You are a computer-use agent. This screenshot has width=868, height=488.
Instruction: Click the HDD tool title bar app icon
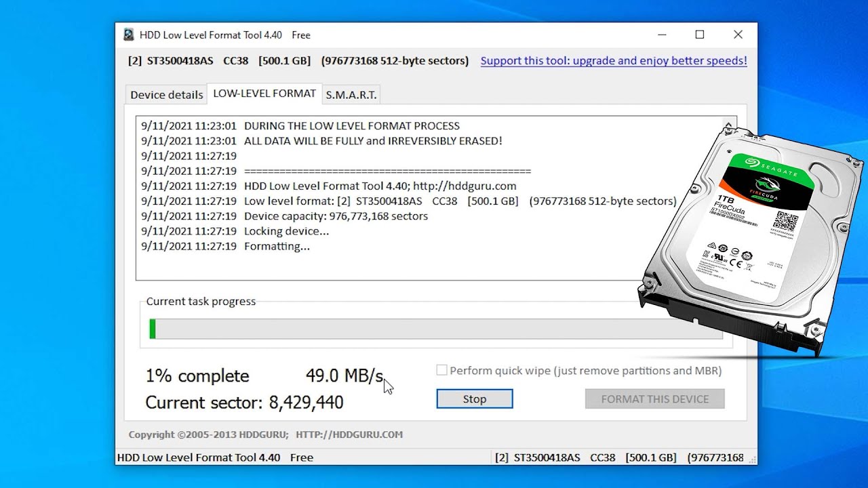128,35
